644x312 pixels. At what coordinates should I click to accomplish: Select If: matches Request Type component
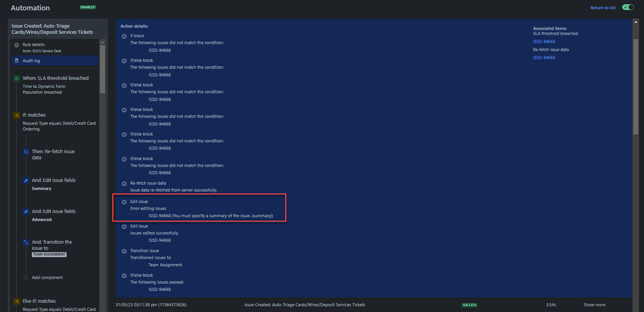coord(55,121)
